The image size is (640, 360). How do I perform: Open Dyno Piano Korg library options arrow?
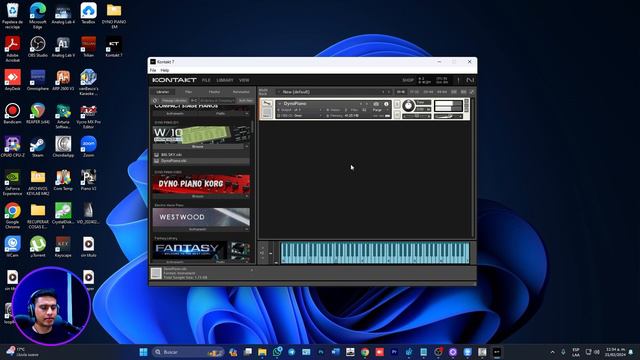(x=247, y=196)
